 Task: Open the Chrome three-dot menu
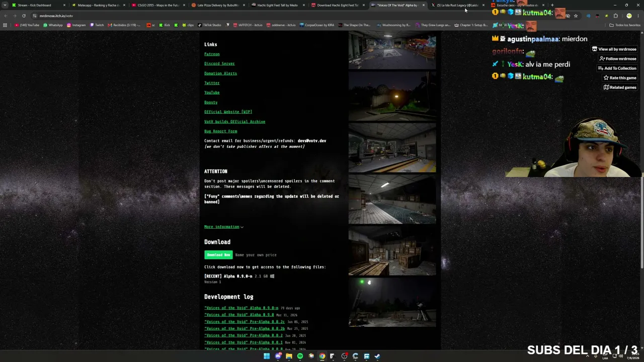point(638,16)
